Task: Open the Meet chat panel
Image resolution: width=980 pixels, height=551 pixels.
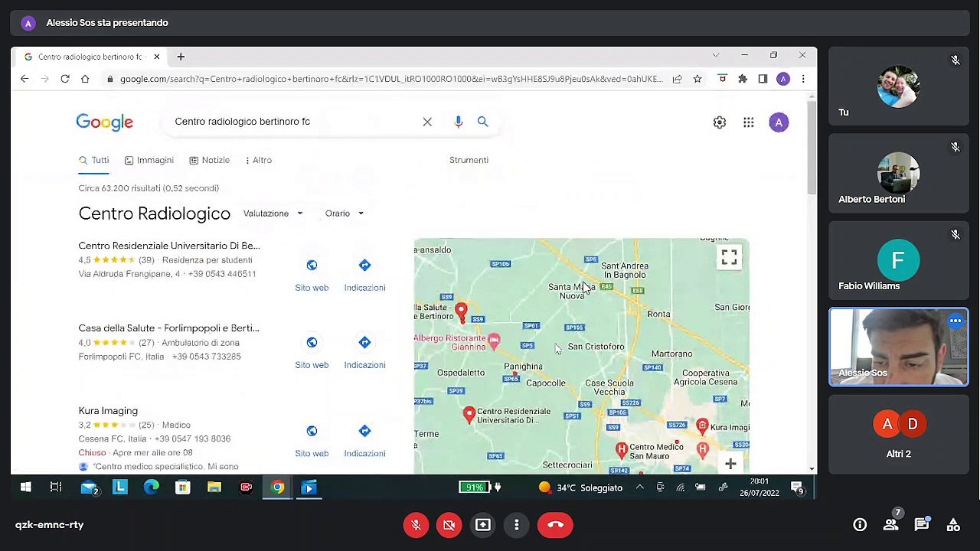Action: [922, 525]
